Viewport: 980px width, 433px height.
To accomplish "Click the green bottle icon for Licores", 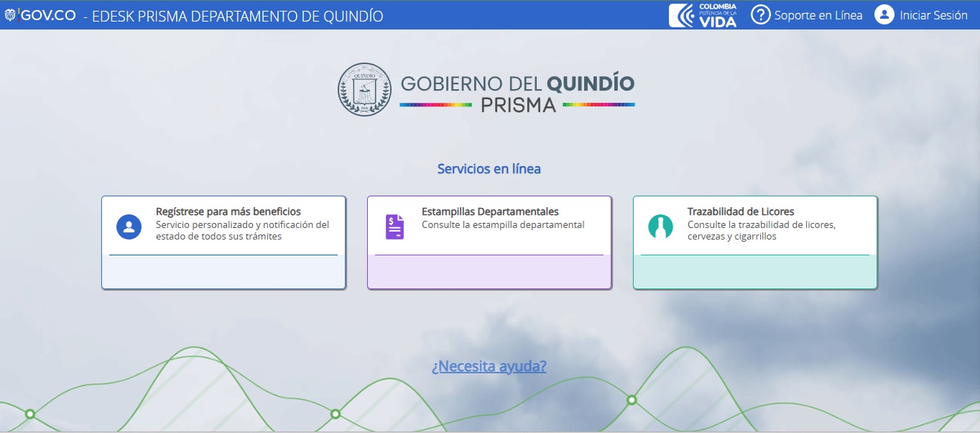I will point(660,227).
